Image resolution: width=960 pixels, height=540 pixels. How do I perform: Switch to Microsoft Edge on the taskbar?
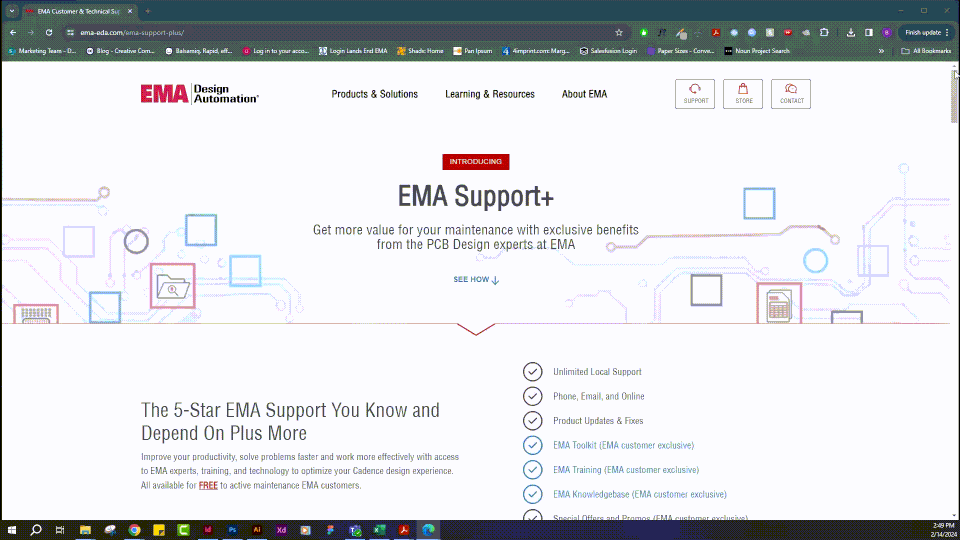tap(428, 530)
